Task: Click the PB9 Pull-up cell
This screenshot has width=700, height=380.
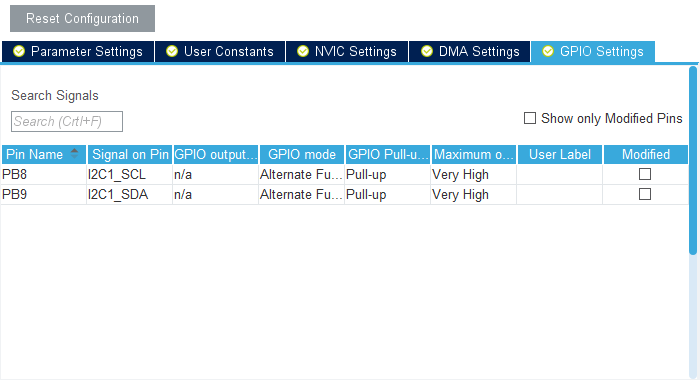Action: pos(388,195)
